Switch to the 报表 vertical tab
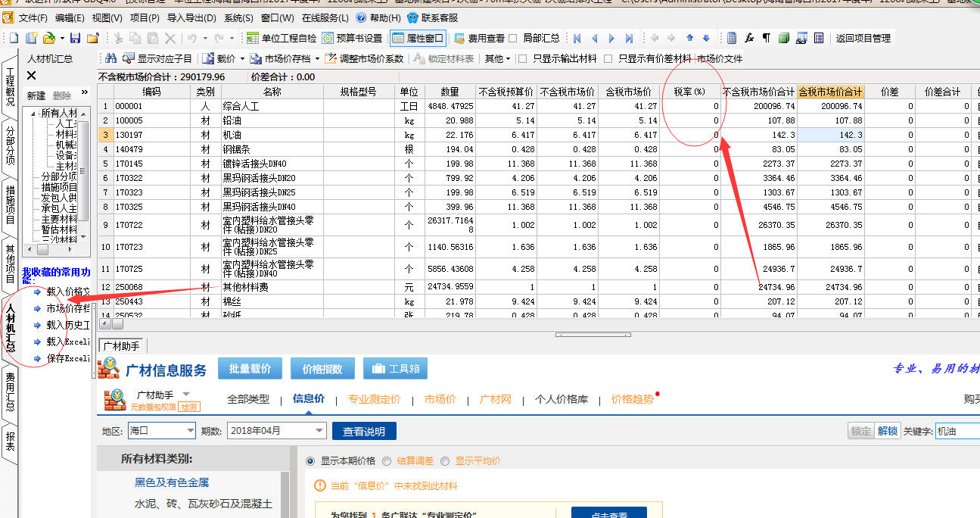Screen dimensions: 980x518 click(10, 441)
